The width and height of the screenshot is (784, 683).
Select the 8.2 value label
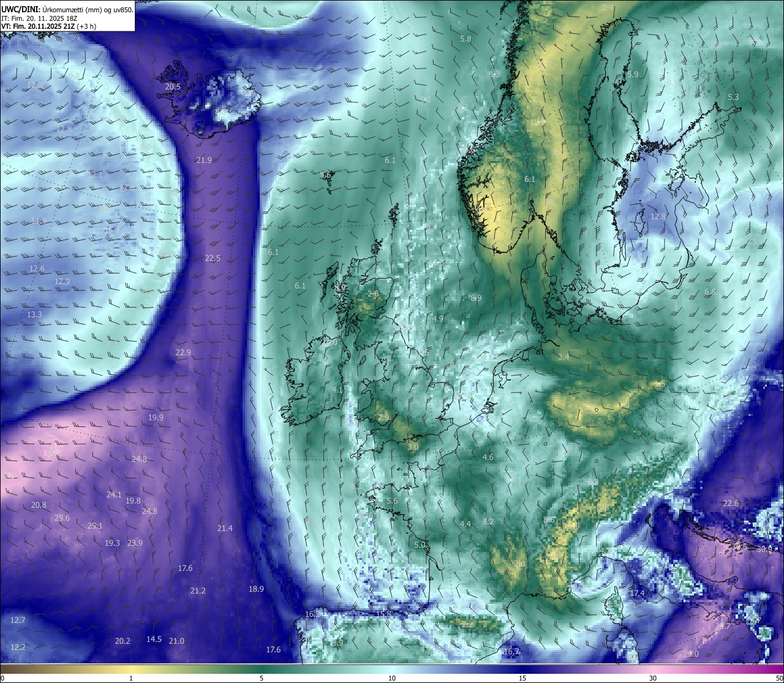tap(488, 521)
